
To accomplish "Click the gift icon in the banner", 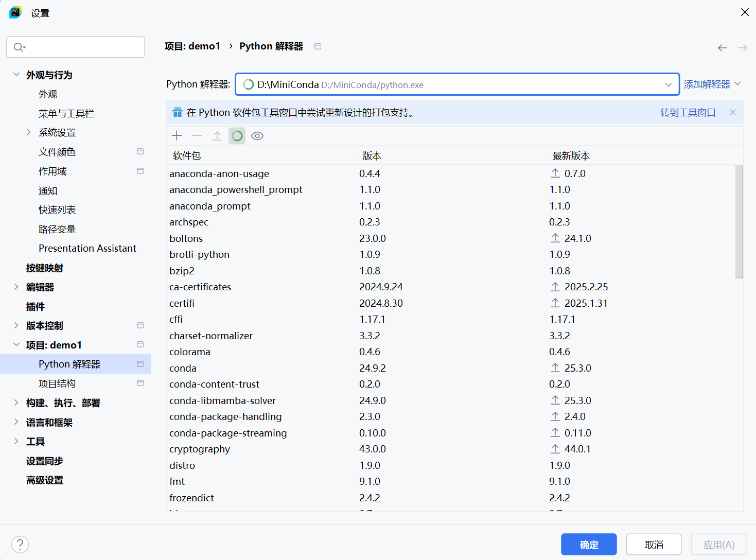I will pyautogui.click(x=178, y=112).
